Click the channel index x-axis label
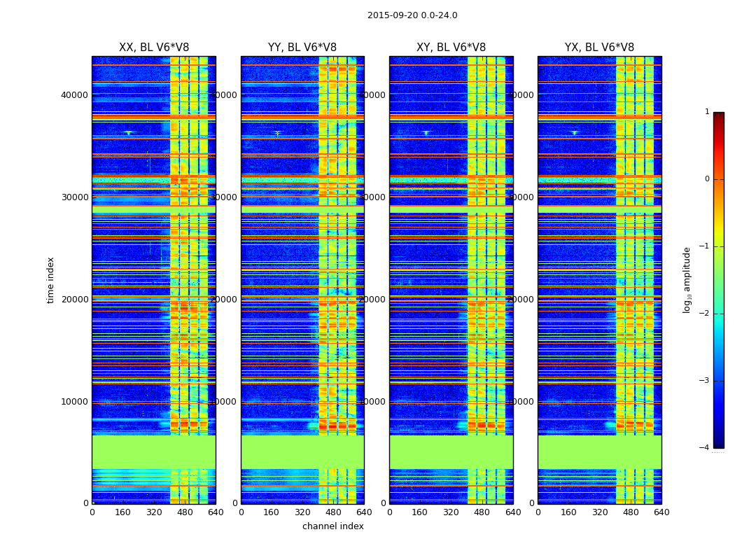The width and height of the screenshot is (735, 560). tap(332, 526)
